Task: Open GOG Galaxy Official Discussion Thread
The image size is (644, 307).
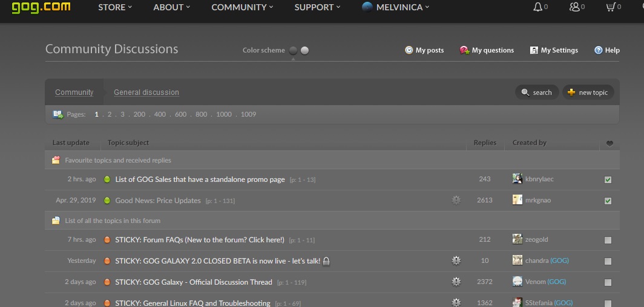Action: tap(194, 282)
